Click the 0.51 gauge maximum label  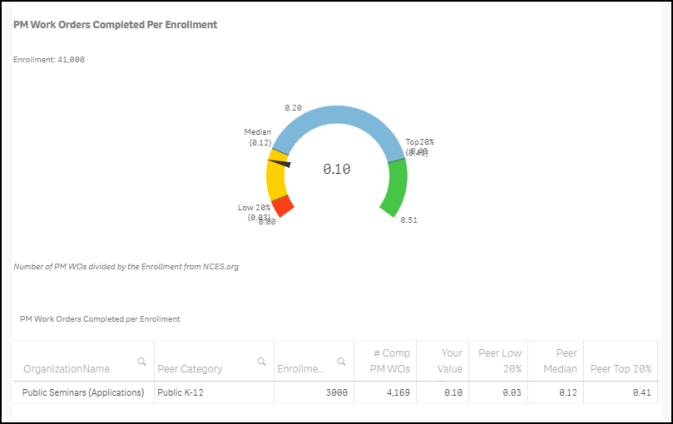[x=409, y=220]
